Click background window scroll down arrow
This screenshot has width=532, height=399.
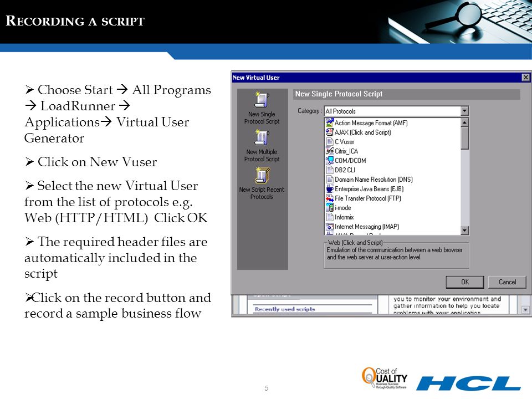tap(525, 310)
